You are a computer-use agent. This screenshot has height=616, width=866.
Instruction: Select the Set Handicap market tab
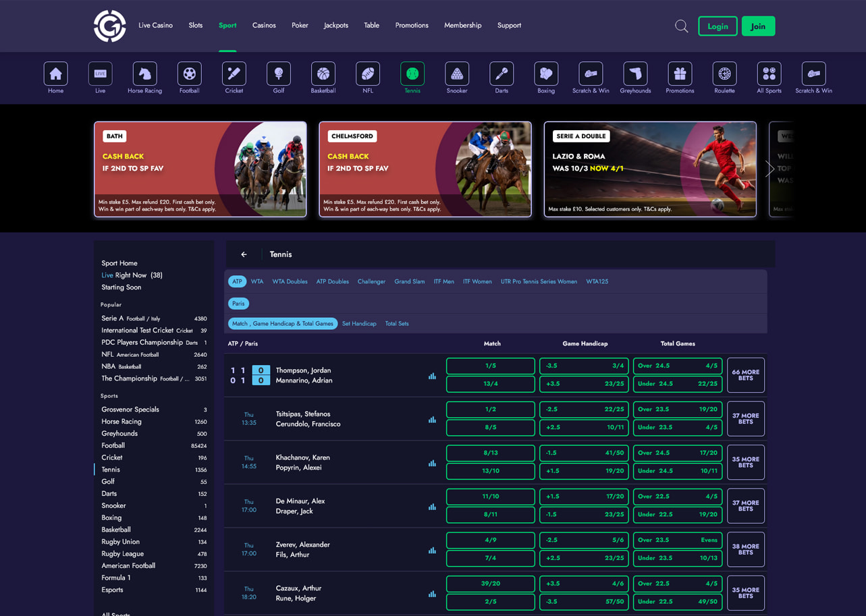click(359, 324)
